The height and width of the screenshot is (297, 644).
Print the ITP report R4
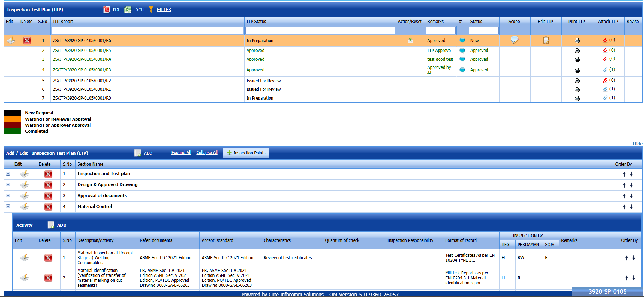[x=577, y=59]
